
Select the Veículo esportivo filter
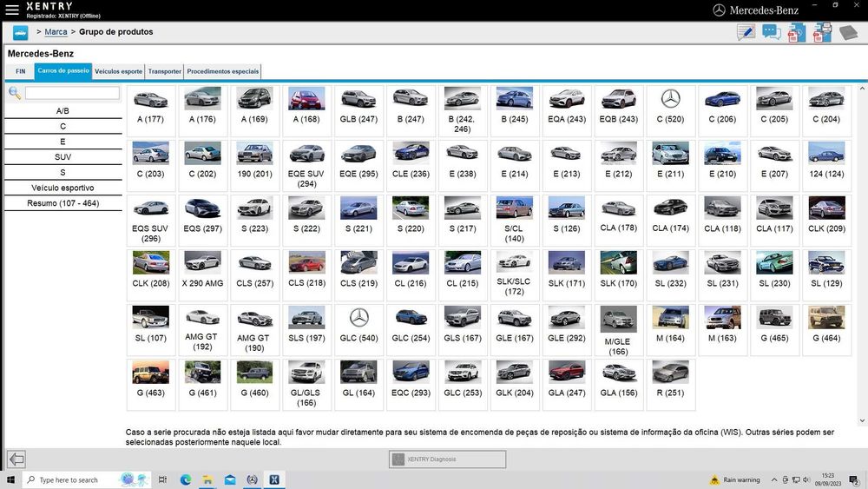tap(62, 188)
